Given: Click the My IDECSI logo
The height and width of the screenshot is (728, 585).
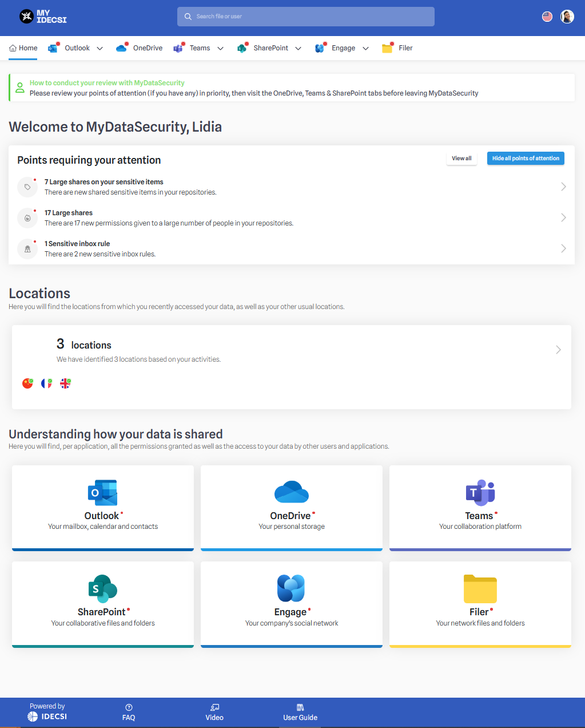Looking at the screenshot, I should pos(43,17).
